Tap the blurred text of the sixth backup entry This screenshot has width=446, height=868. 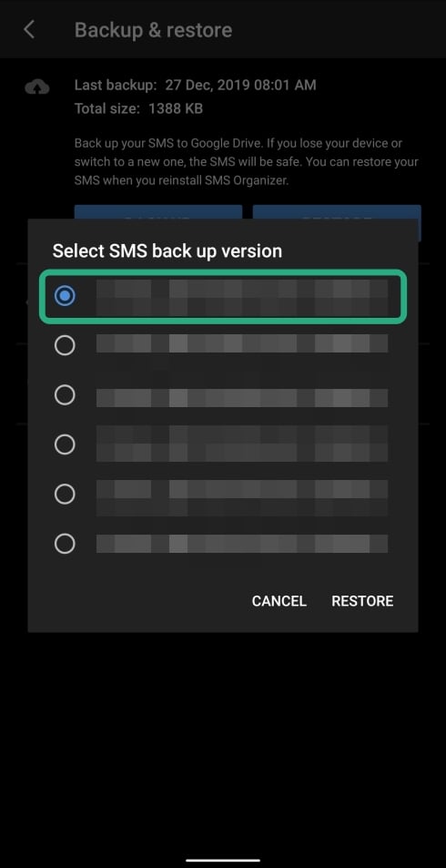(x=242, y=544)
